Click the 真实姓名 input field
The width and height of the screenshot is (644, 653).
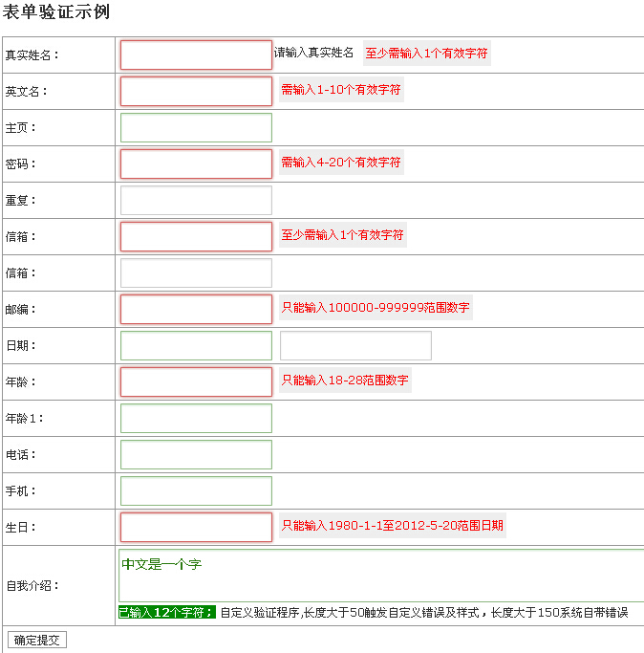click(196, 54)
